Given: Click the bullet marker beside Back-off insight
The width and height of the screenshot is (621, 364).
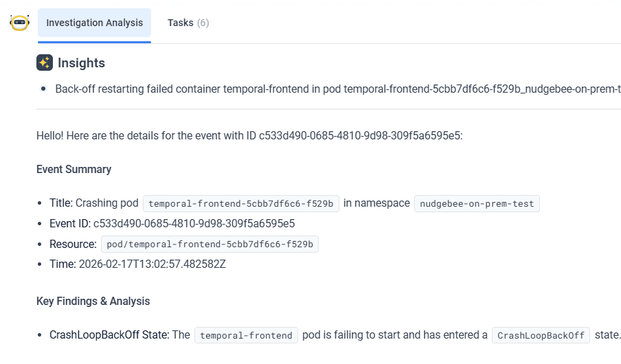Looking at the screenshot, I should pos(43,89).
